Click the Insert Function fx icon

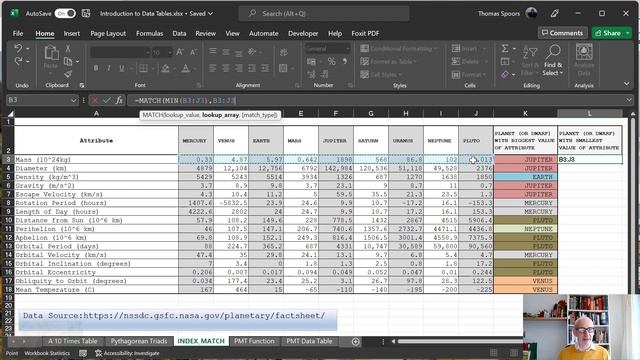(x=119, y=100)
